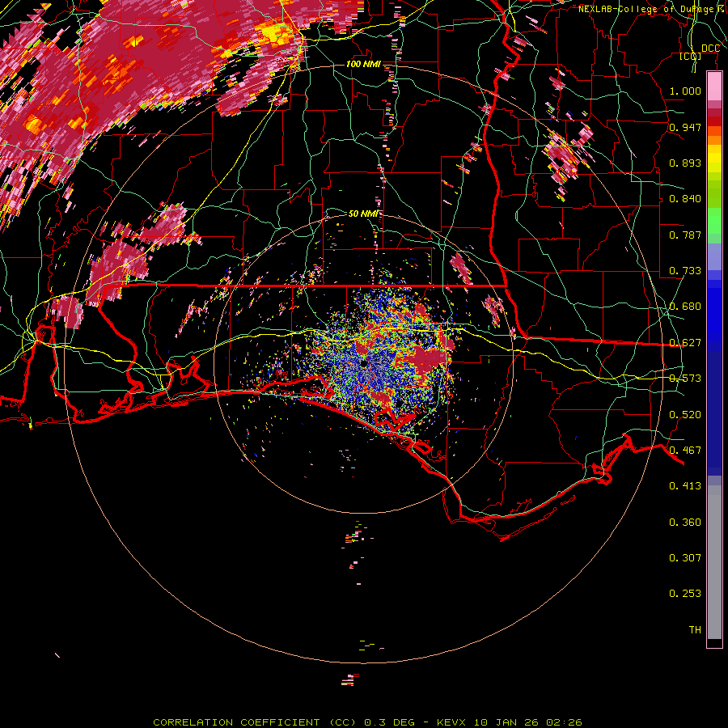Click the 100 NMI range ring label
Viewport: 728px width, 728px height.
(363, 64)
